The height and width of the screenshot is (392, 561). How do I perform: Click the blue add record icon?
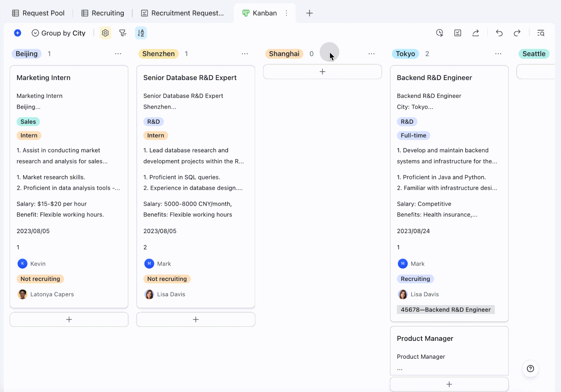[x=18, y=33]
